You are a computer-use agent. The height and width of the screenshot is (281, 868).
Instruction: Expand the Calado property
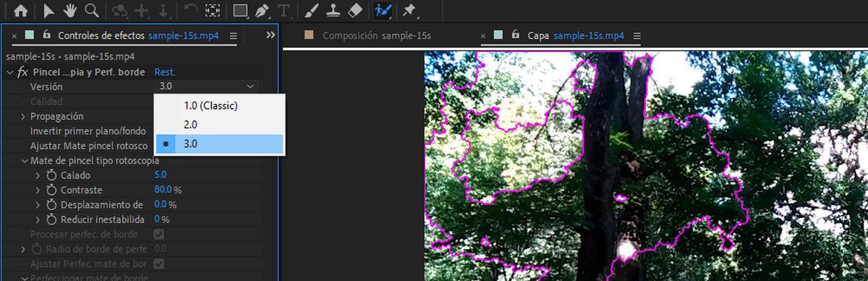click(x=38, y=175)
